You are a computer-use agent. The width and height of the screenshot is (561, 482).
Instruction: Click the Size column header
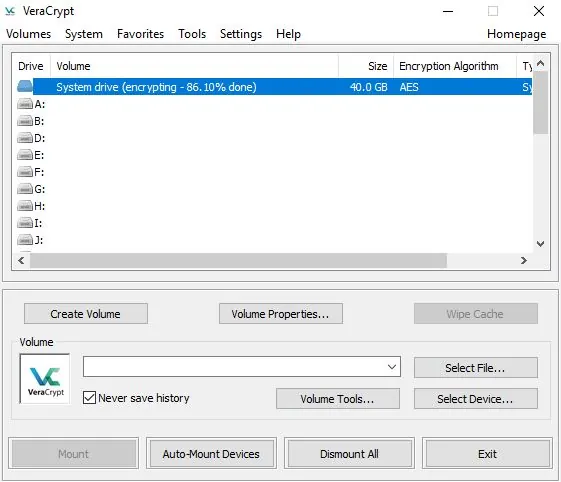366,66
